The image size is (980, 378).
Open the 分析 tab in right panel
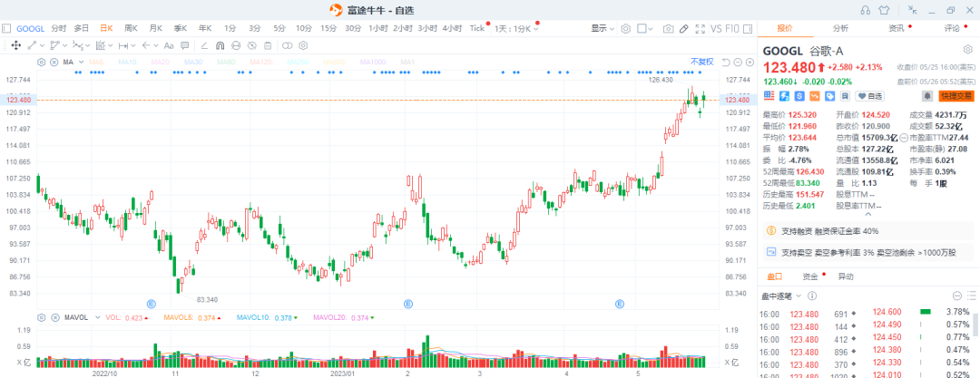pyautogui.click(x=840, y=28)
